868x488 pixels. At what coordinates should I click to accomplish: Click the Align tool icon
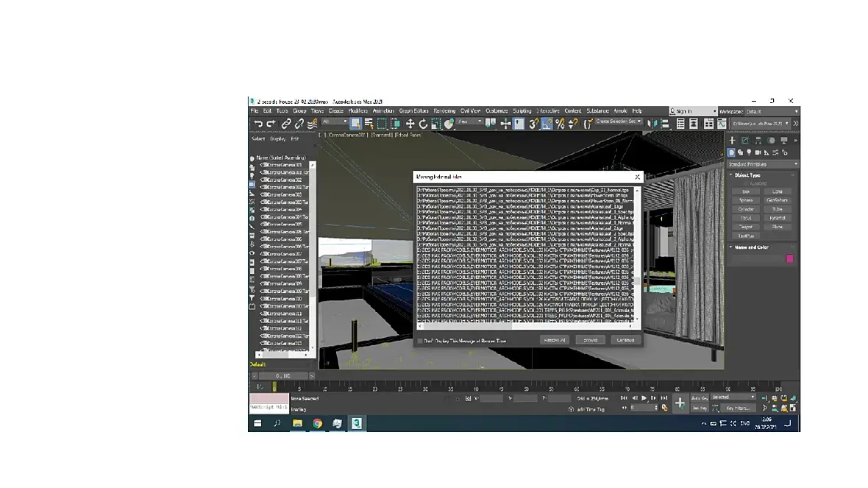click(x=665, y=124)
